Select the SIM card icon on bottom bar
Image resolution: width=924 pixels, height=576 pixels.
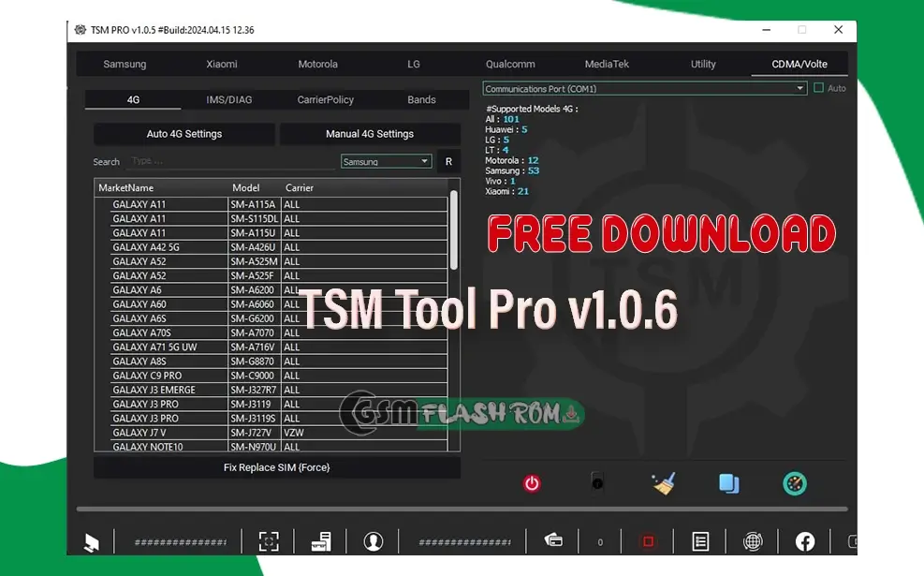(x=321, y=541)
